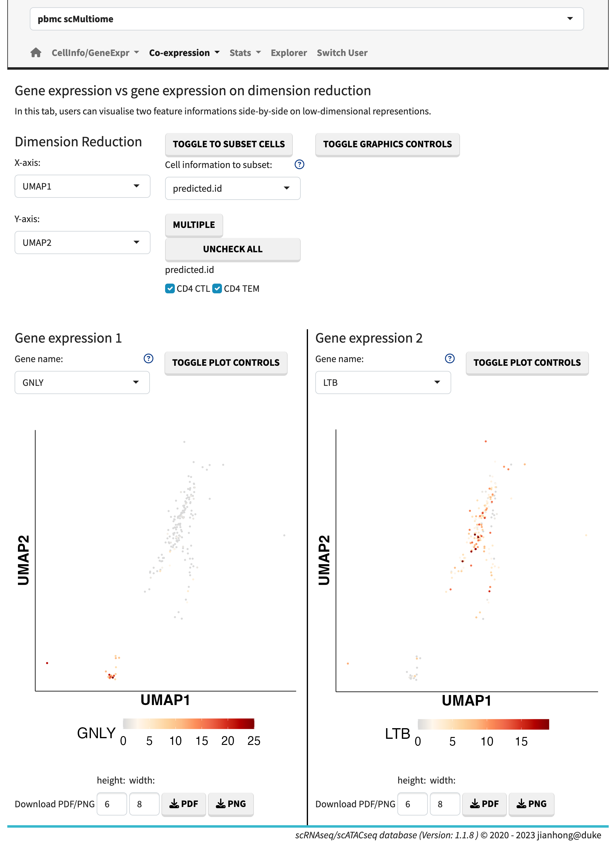Click height input field for Gene expression 1
616x852 pixels.
coord(112,804)
